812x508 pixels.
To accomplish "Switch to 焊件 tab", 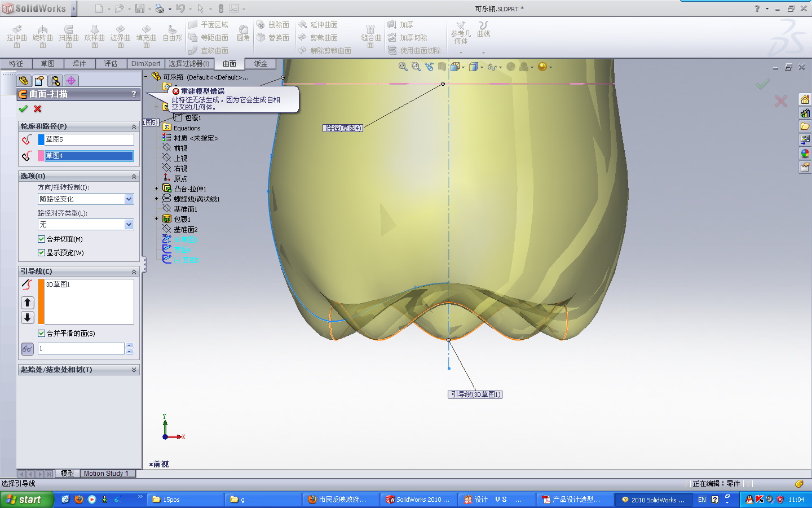I will tap(79, 64).
